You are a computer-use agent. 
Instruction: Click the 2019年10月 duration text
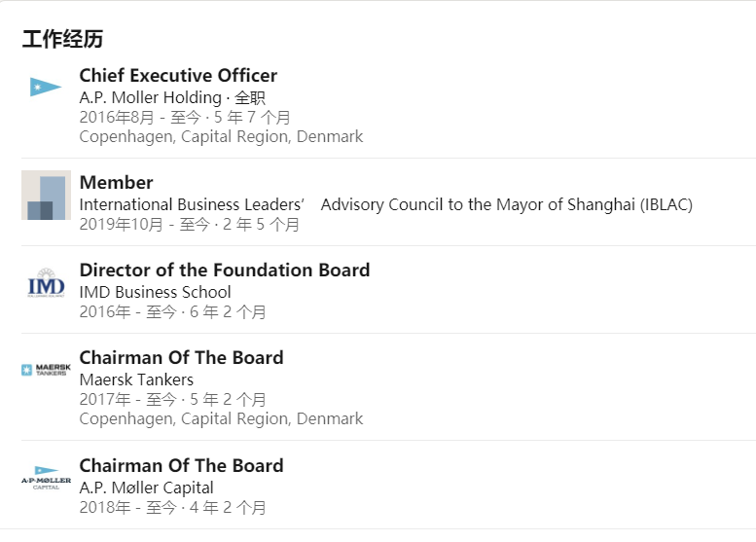190,224
